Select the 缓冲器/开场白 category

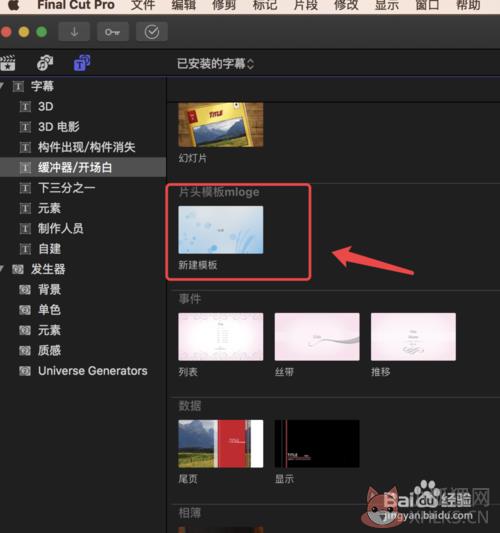point(83,167)
